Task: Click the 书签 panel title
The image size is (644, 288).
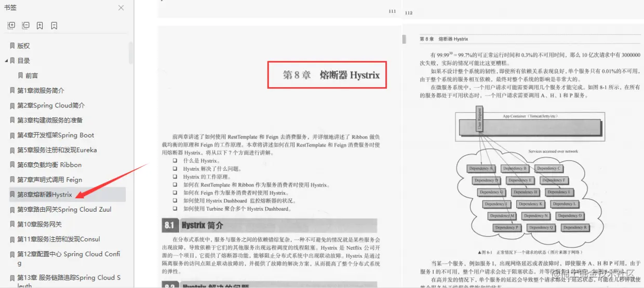Action: click(10, 7)
